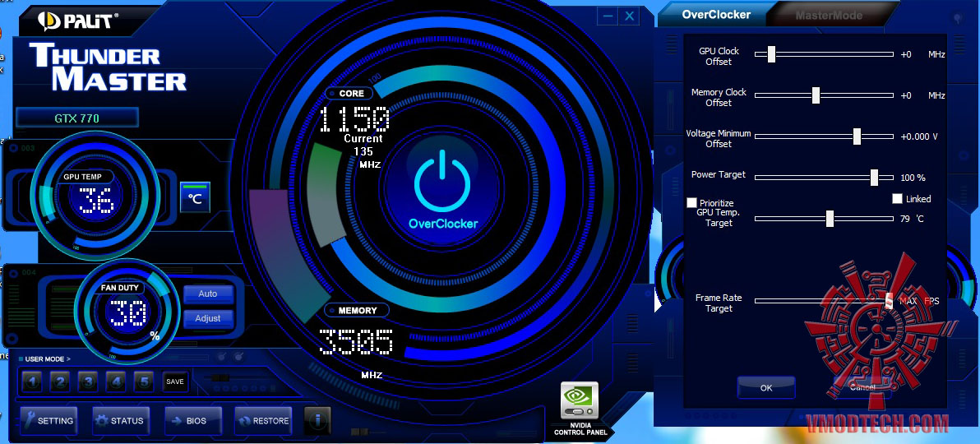Switch to the OverClocker tab
This screenshot has height=444, width=980.
pos(716,15)
